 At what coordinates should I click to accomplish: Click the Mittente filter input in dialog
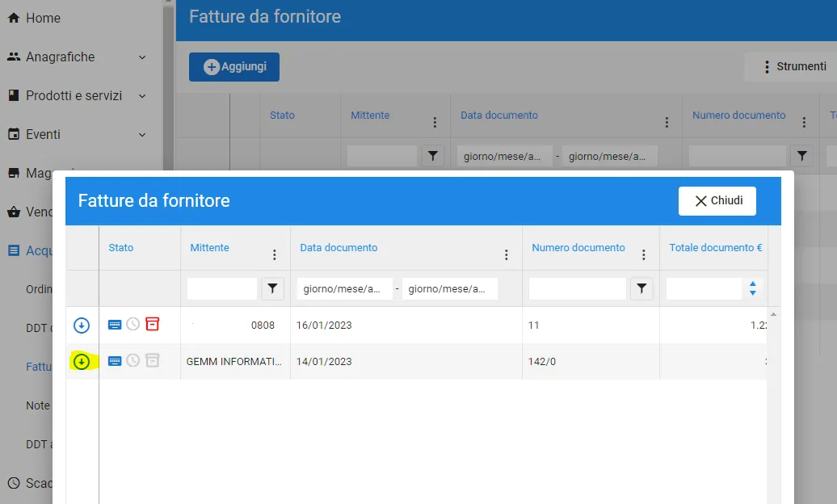click(222, 288)
